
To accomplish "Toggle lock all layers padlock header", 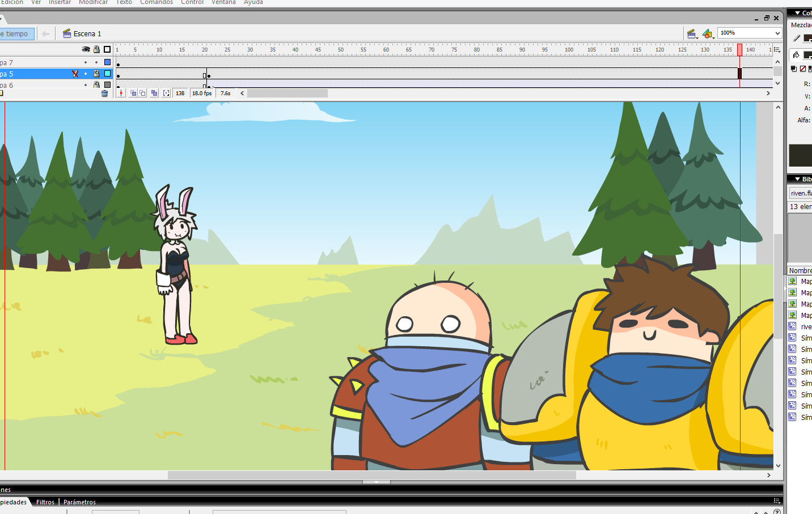I will [96, 49].
